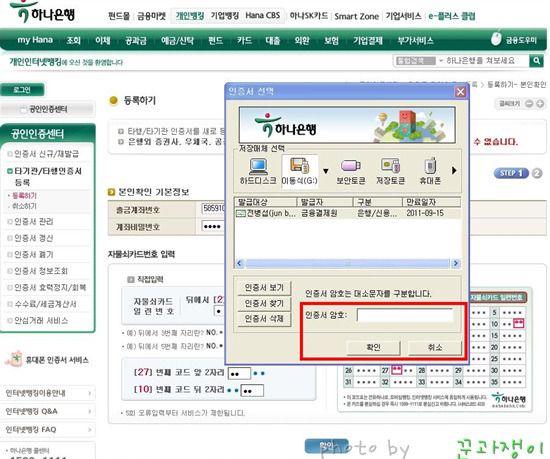
Task: Open 휴대폰 인증서 서비스 link
Action: point(47,359)
